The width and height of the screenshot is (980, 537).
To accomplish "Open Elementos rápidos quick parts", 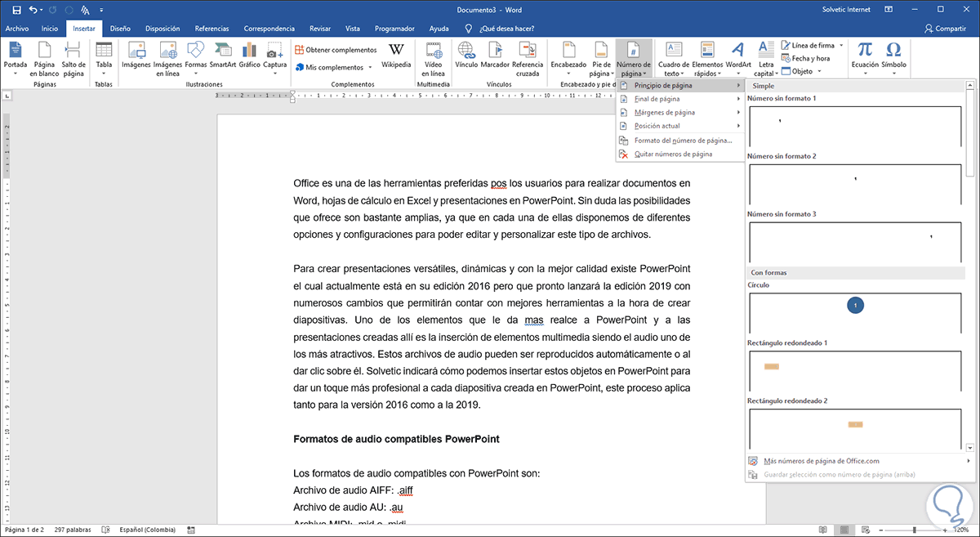I will coord(707,58).
